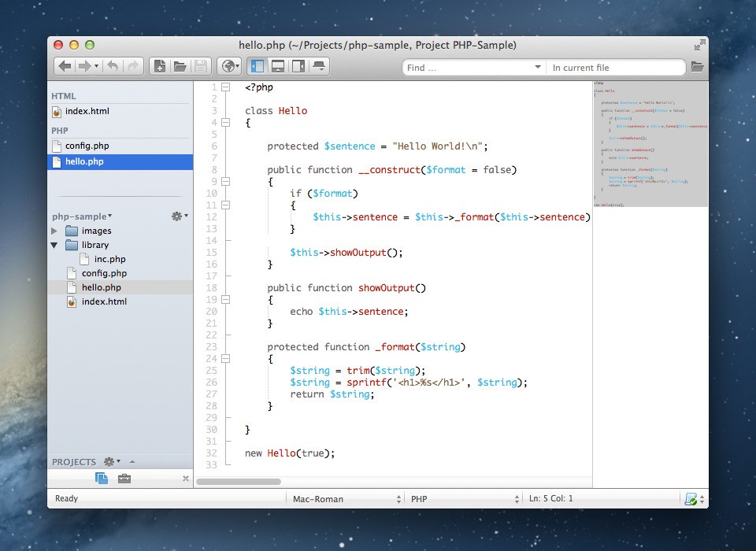Click the Find search field
This screenshot has width=756, height=551.
tap(469, 68)
